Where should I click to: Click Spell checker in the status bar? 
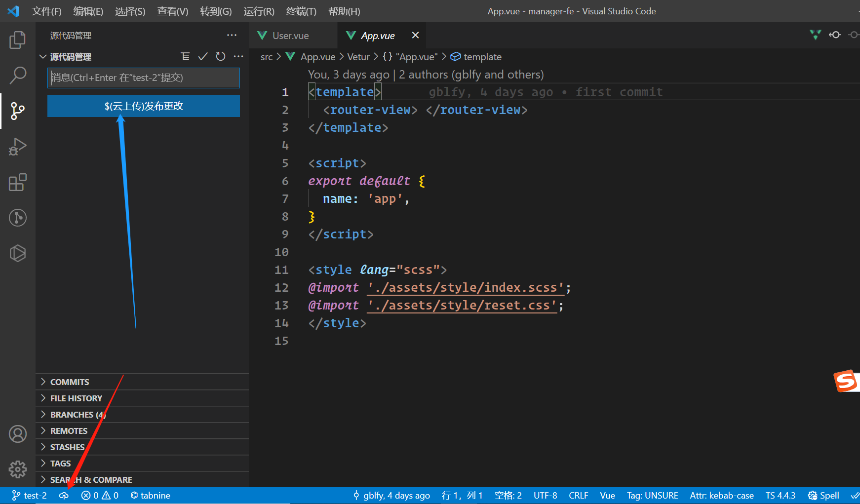(x=823, y=495)
